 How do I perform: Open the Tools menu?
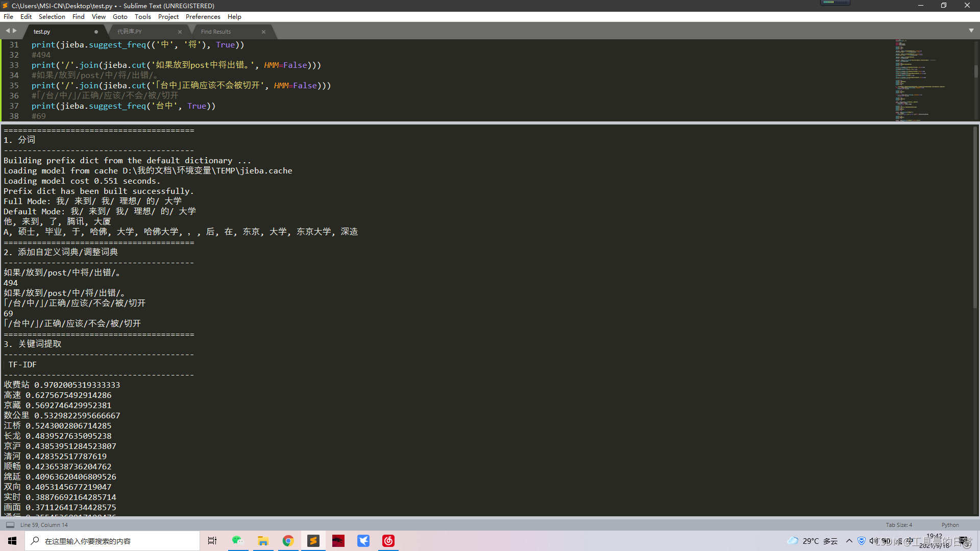pos(143,16)
